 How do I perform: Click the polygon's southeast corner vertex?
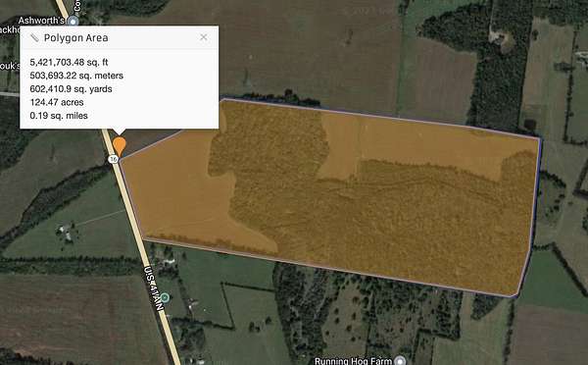[x=516, y=296]
